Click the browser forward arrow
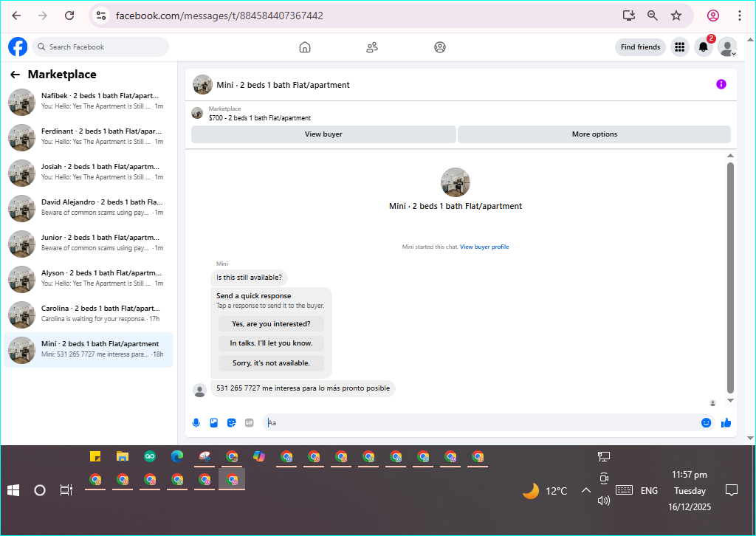This screenshot has height=536, width=756. [x=43, y=16]
